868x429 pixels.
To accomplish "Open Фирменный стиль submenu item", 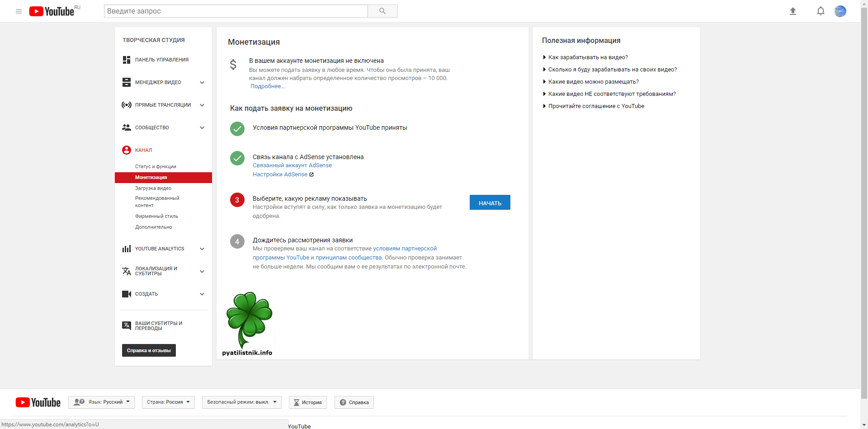I will [x=156, y=216].
